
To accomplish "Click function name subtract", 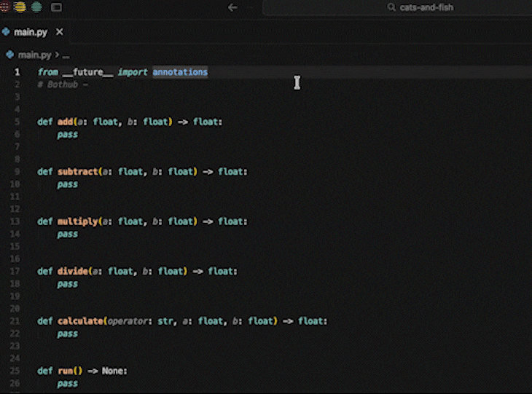I will tap(78, 172).
